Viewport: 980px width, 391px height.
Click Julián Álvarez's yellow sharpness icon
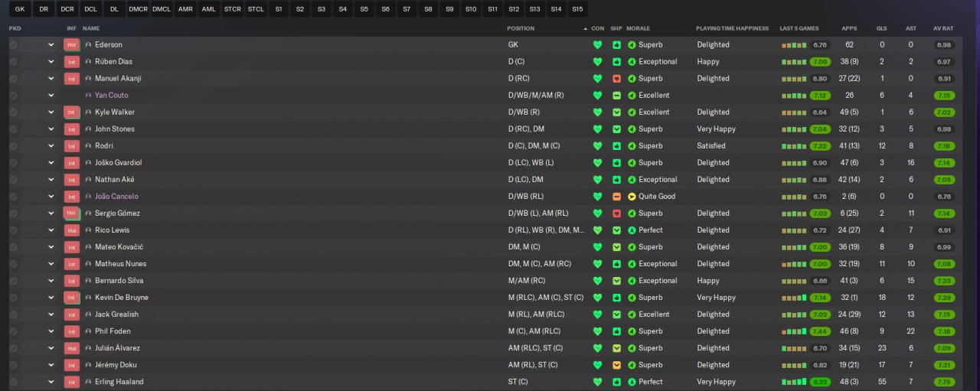coord(616,348)
